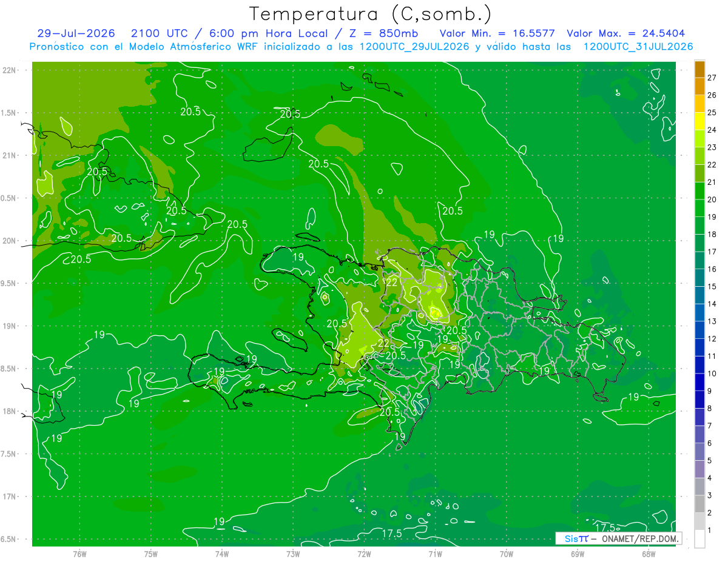Click the 76W longitude axis label
Screen dimensions: 728x562
(x=79, y=554)
